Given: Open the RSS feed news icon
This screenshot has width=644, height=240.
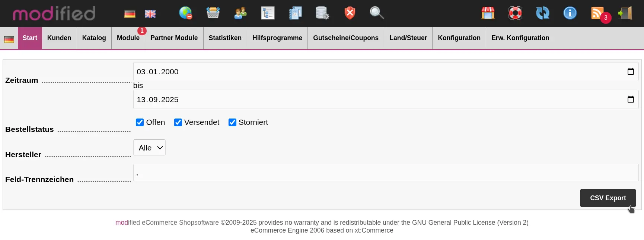Looking at the screenshot, I should pyautogui.click(x=597, y=13).
